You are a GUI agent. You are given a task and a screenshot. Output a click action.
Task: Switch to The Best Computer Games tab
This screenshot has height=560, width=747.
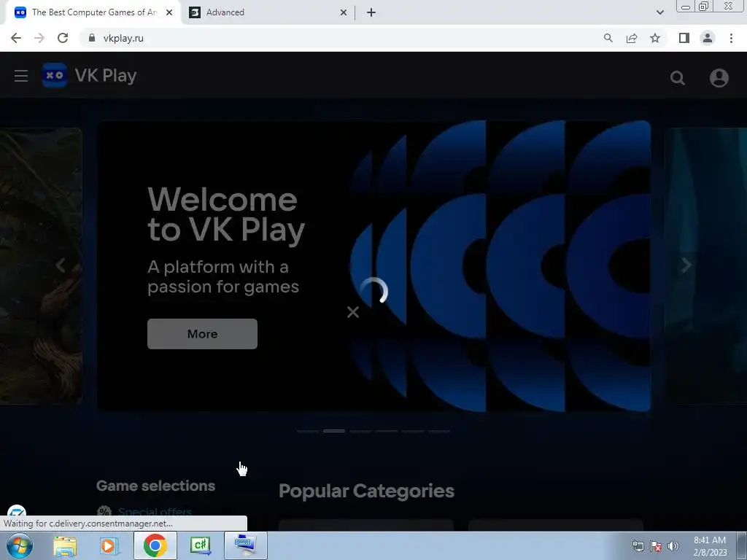coord(94,12)
